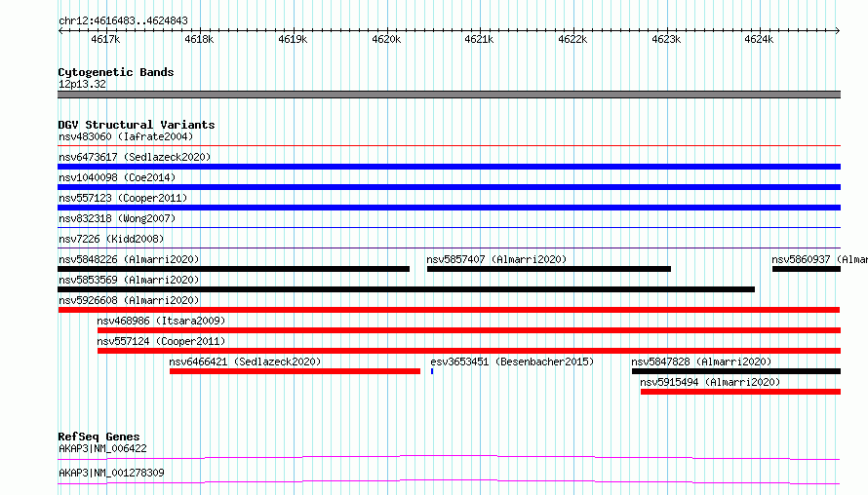Select the blue nsv557123 variant bar
Screen dimensions: 868x495
coord(449,208)
